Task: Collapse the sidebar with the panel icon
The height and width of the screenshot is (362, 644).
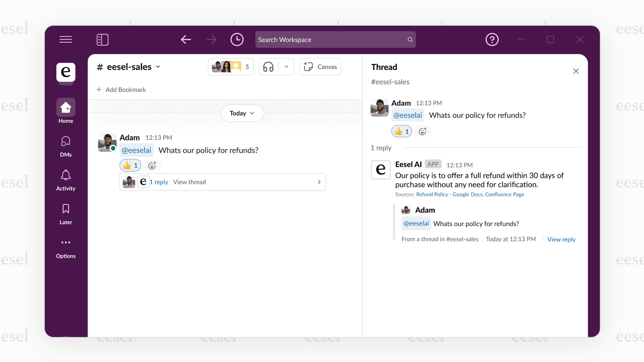Action: pos(102,39)
